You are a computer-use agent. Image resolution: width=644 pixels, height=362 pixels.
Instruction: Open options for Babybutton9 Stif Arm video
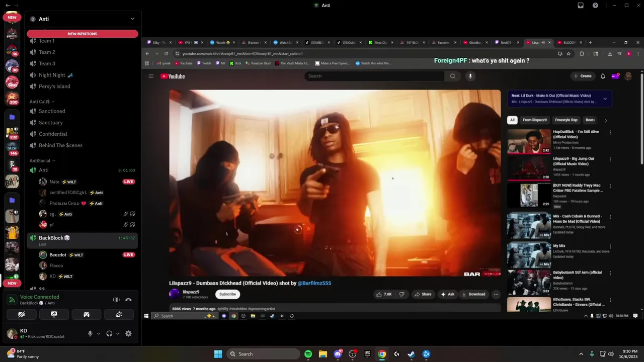coord(610,274)
